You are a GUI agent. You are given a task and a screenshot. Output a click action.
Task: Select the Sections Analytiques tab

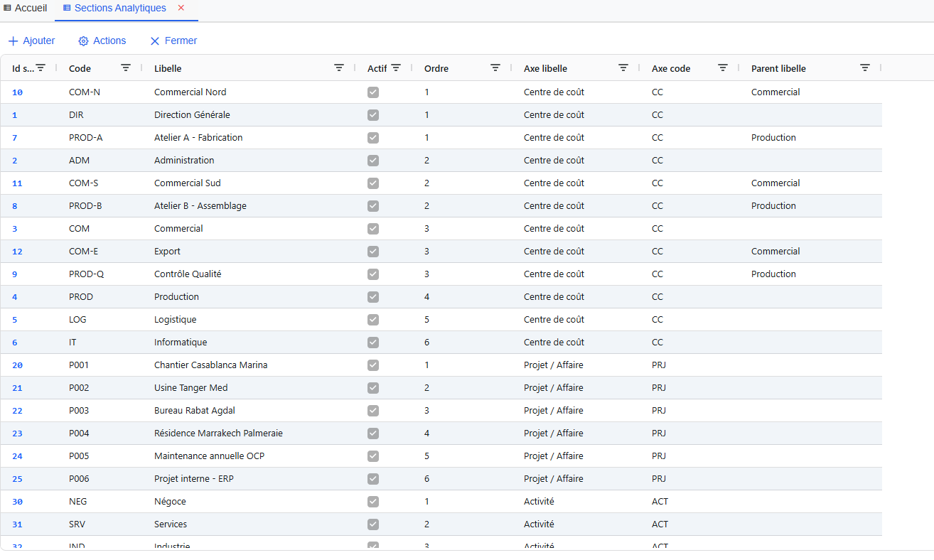point(121,8)
